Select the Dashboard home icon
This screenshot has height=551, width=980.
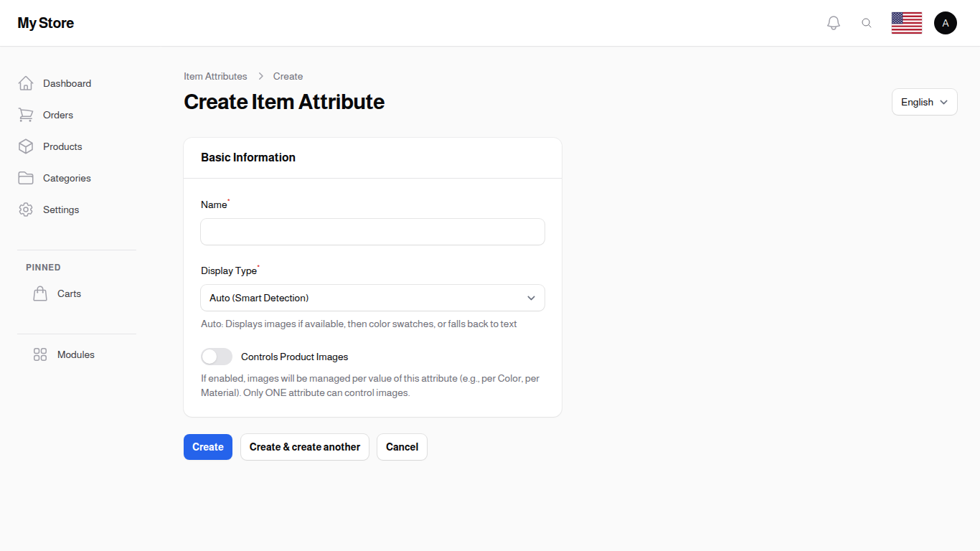26,83
